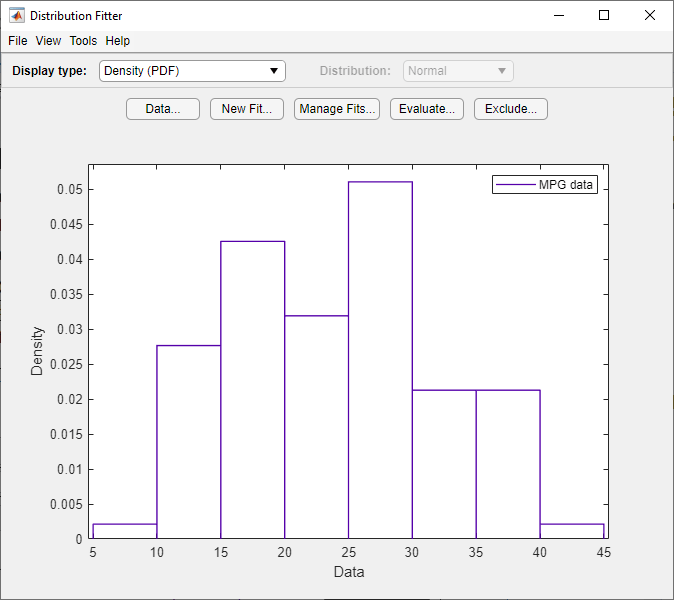The image size is (674, 600).
Task: Click the Exclude... button
Action: click(511, 109)
